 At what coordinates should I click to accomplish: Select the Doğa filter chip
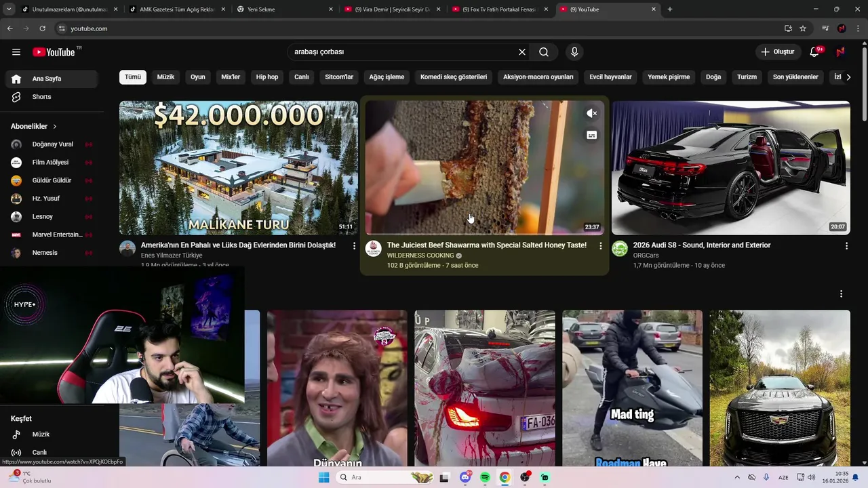click(x=713, y=77)
